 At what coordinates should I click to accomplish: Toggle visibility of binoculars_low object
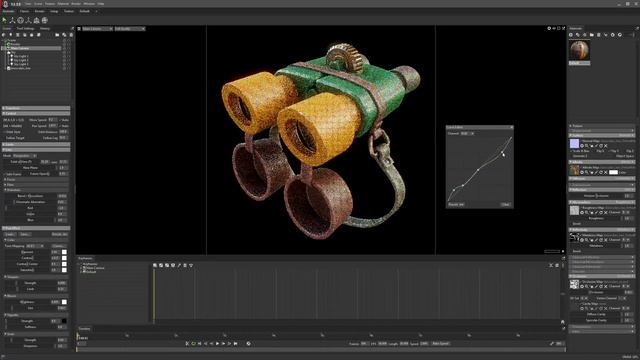click(x=64, y=68)
